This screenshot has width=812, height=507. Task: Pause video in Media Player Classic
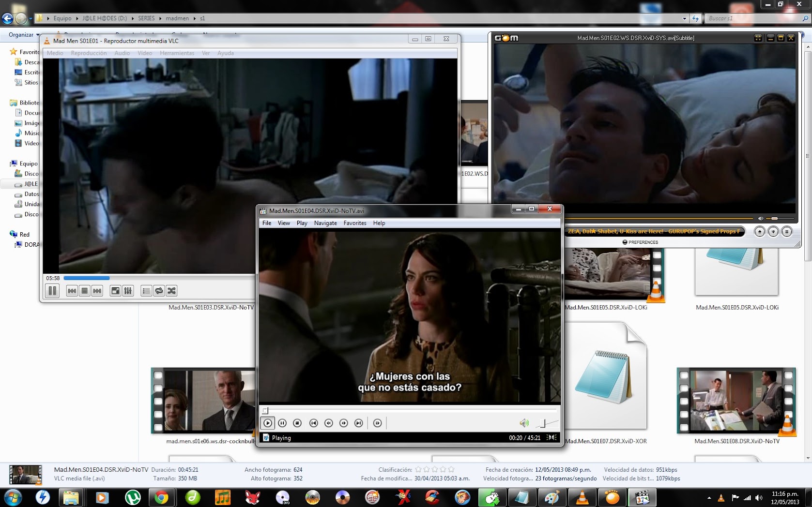tap(282, 423)
